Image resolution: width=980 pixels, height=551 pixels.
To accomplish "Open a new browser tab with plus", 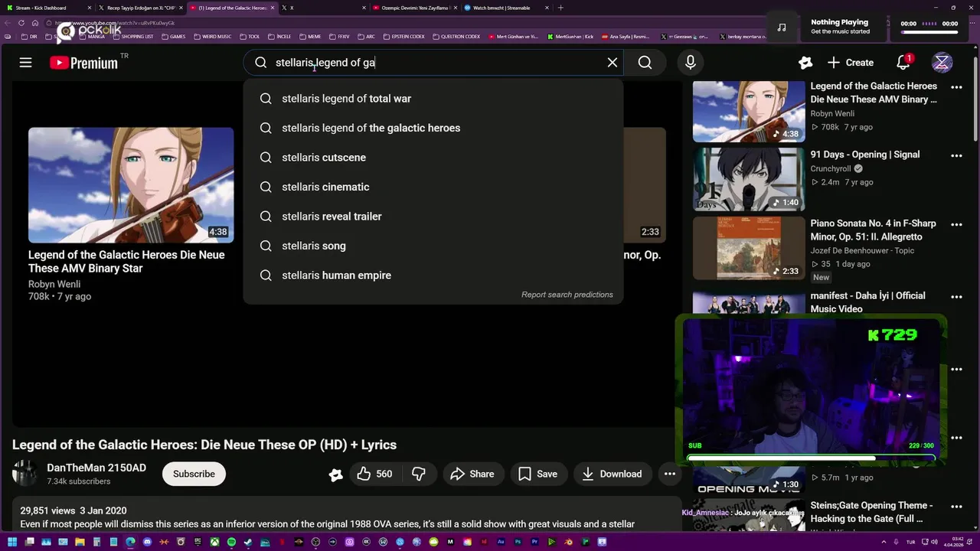I will click(560, 8).
